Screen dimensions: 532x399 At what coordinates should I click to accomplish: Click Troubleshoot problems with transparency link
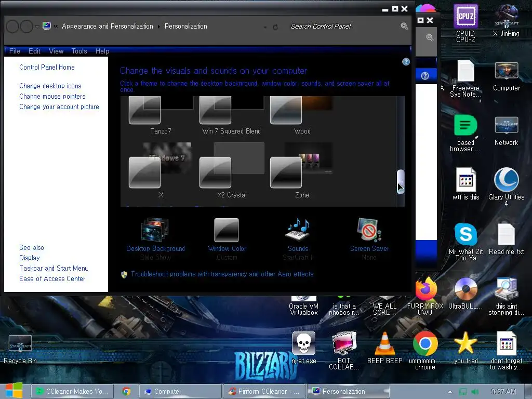(x=222, y=274)
